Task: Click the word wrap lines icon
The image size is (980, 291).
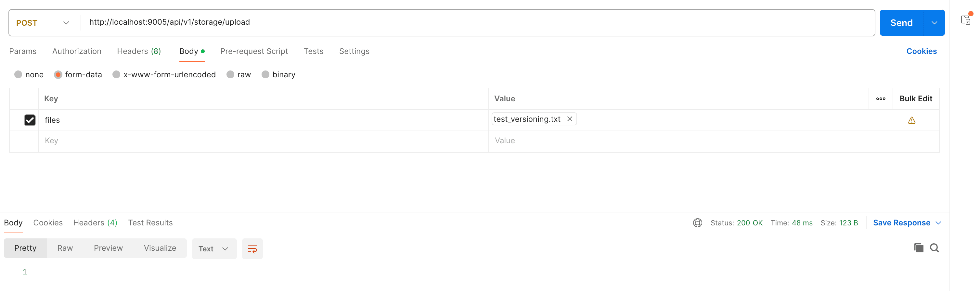Action: click(252, 249)
